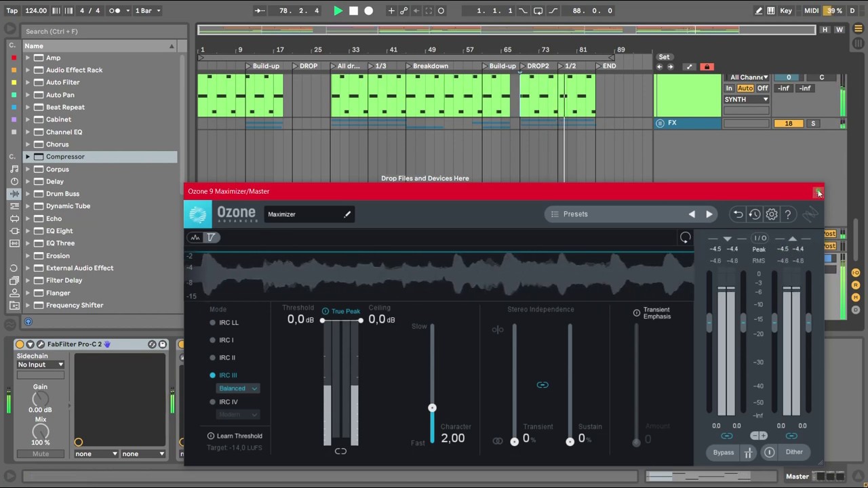Jump to the END locator marker
The image size is (868, 488).
pyautogui.click(x=606, y=66)
